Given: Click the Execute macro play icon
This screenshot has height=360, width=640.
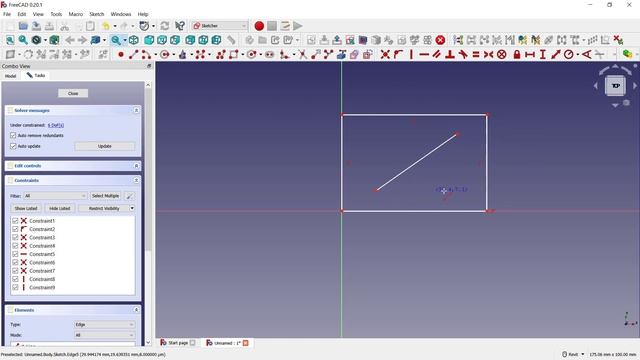Looking at the screenshot, I should pos(298,26).
